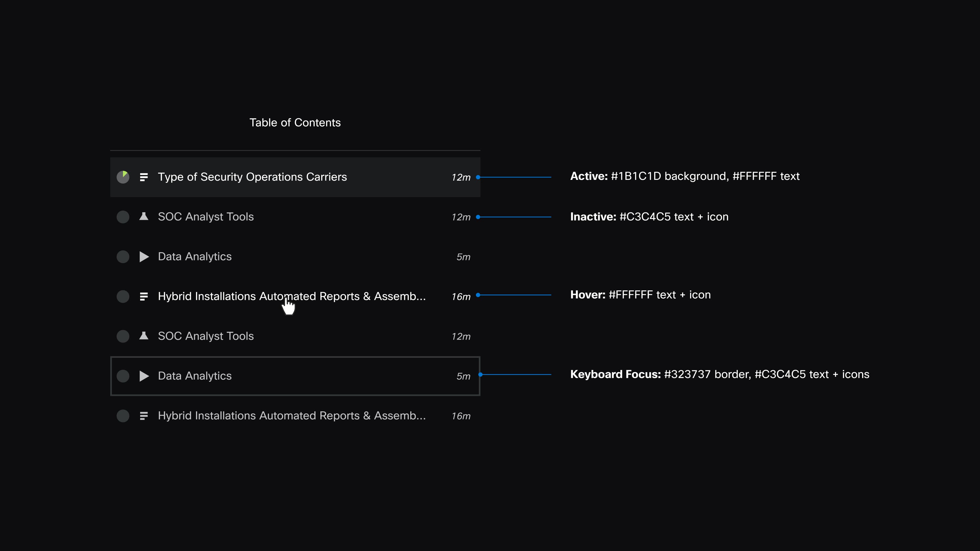
Task: Click the 12m duration of SOC Analyst Tools under the active row
Action: click(461, 217)
